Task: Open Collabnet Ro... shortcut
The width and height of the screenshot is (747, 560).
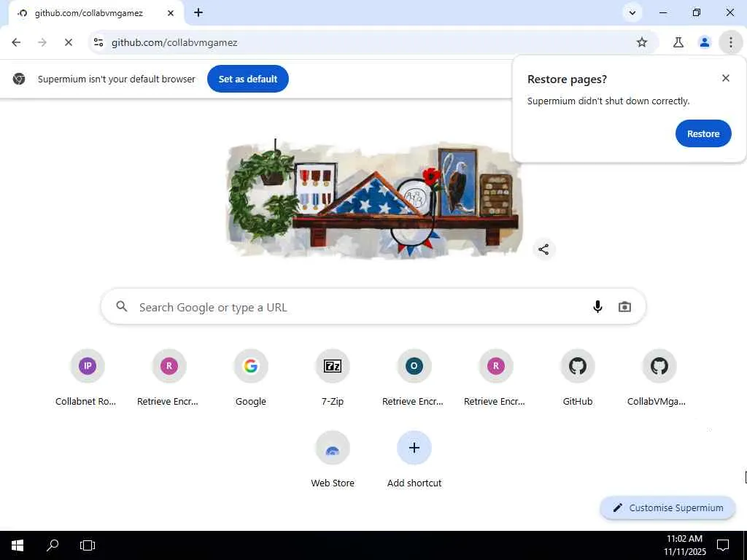Action: [87, 378]
